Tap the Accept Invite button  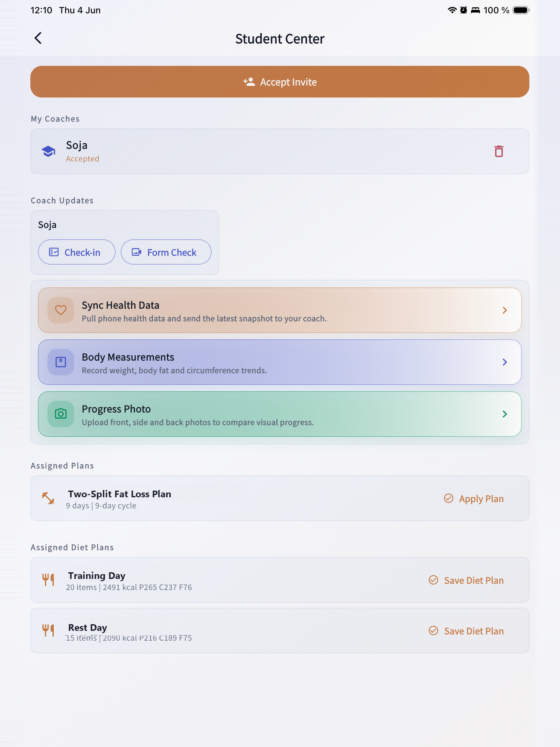click(x=280, y=82)
